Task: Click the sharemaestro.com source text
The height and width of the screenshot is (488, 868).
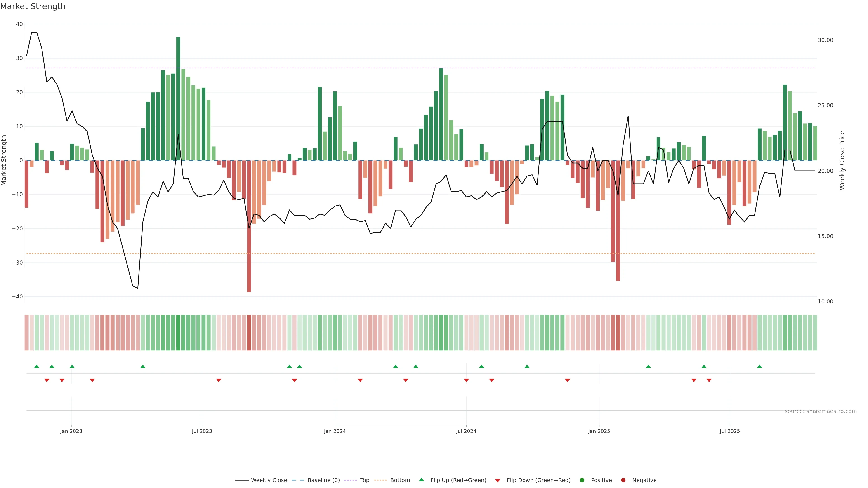Action: 821,411
